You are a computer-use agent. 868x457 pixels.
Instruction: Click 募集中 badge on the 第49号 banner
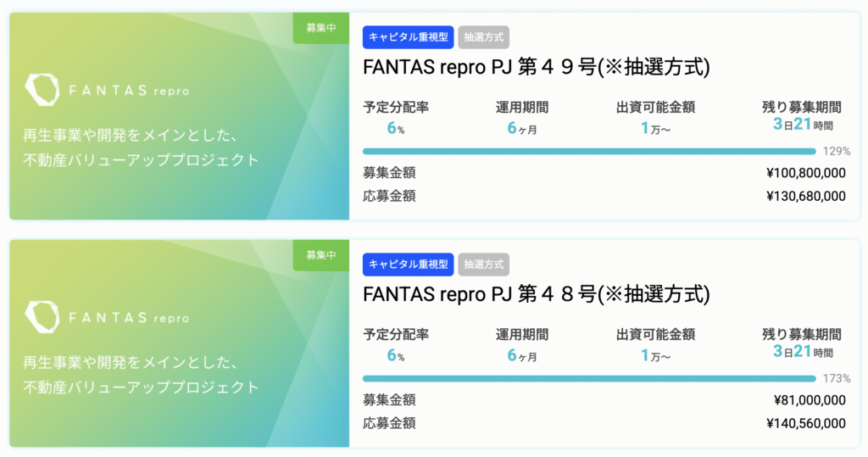(321, 28)
